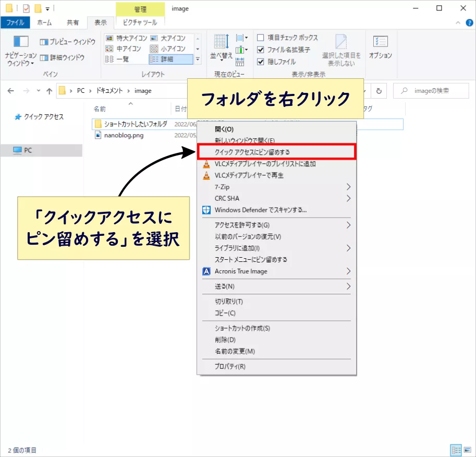476x457 pixels.
Task: Choose Cut from the context menu
Action: pos(276,302)
